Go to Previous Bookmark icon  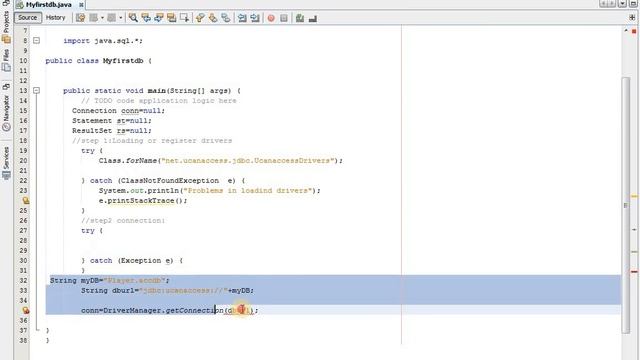(200, 18)
